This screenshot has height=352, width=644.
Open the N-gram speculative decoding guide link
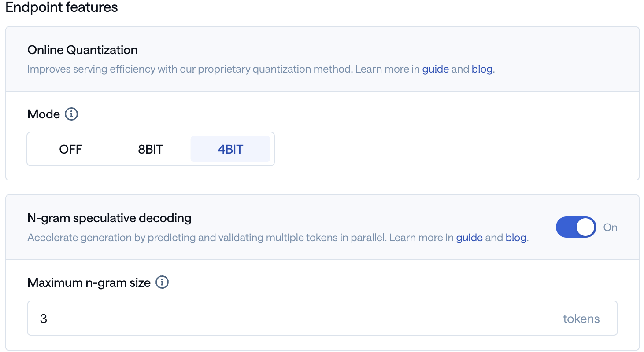point(469,238)
